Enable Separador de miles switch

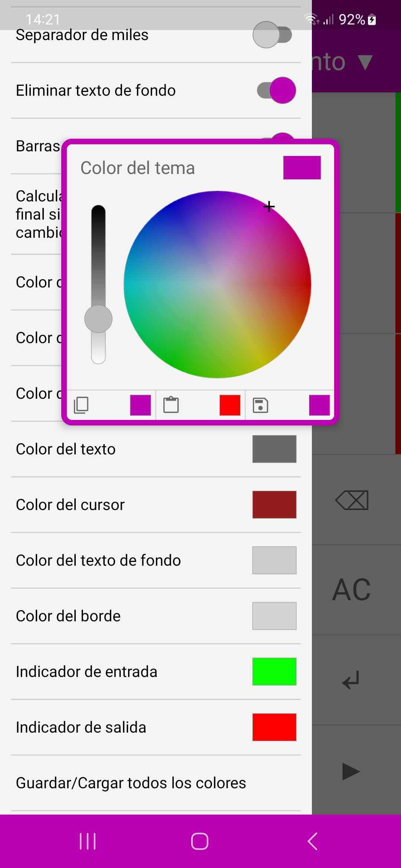(273, 35)
